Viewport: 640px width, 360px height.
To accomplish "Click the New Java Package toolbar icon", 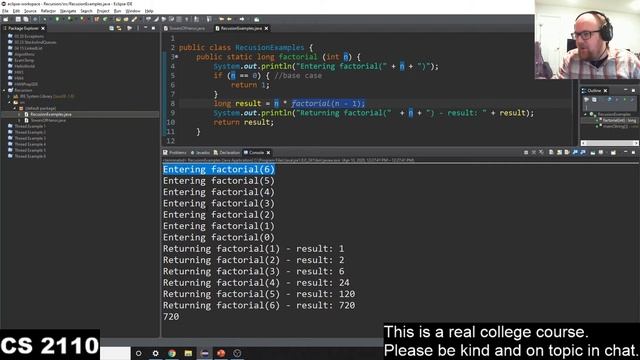I will tap(97, 19).
